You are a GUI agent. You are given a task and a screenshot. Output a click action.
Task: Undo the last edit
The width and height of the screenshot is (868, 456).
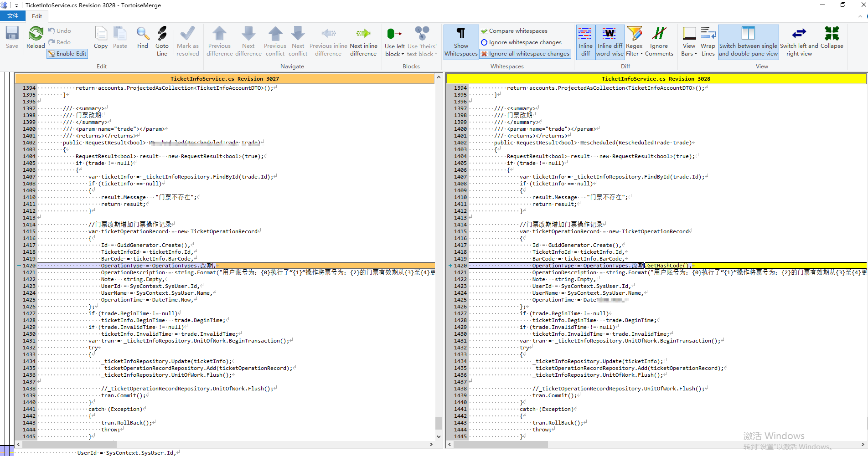pos(60,31)
